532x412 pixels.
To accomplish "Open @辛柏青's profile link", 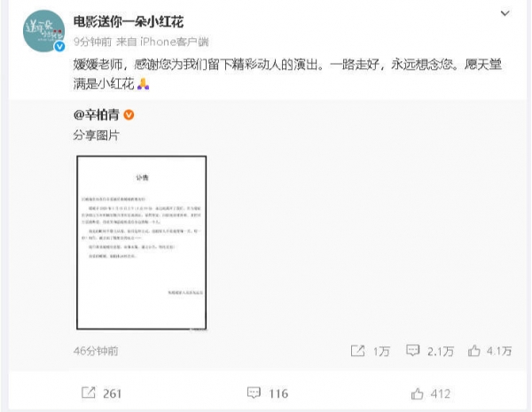I will point(97,115).
